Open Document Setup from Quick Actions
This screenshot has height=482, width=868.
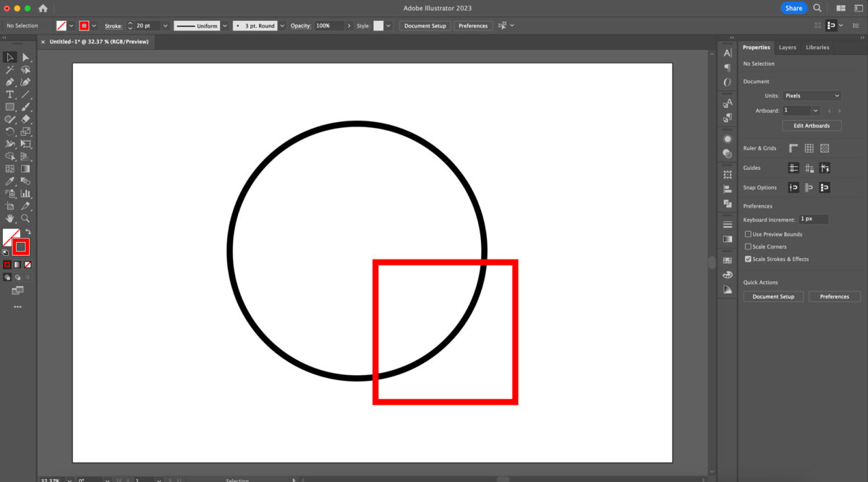point(773,296)
